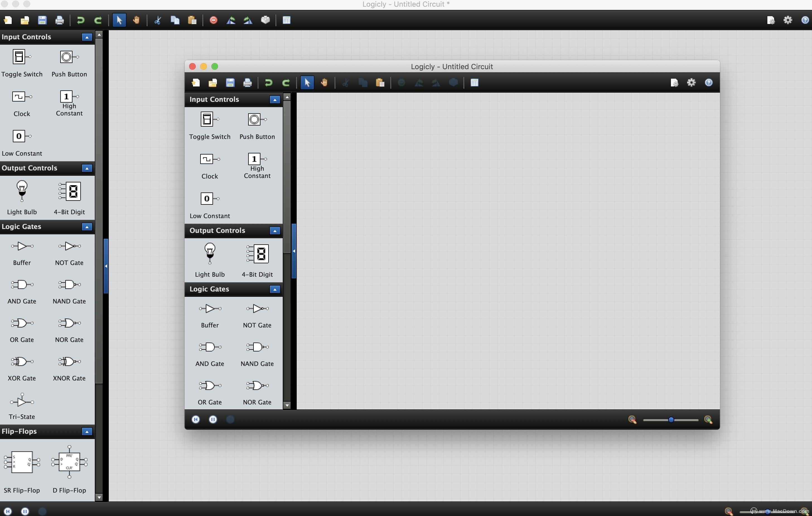This screenshot has width=812, height=516.
Task: Collapse outer Logic Gates section
Action: 87,227
